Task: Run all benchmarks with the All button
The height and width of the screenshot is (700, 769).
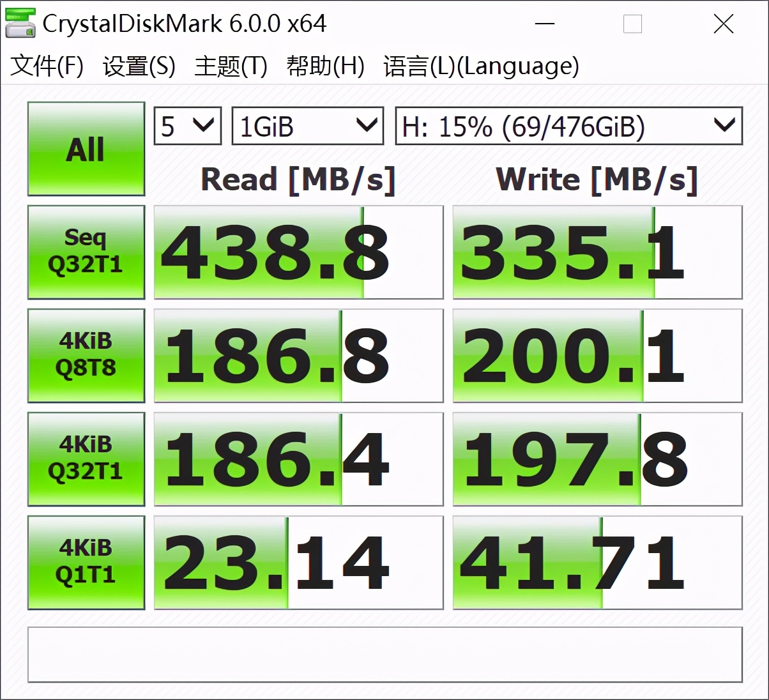Action: pyautogui.click(x=86, y=149)
